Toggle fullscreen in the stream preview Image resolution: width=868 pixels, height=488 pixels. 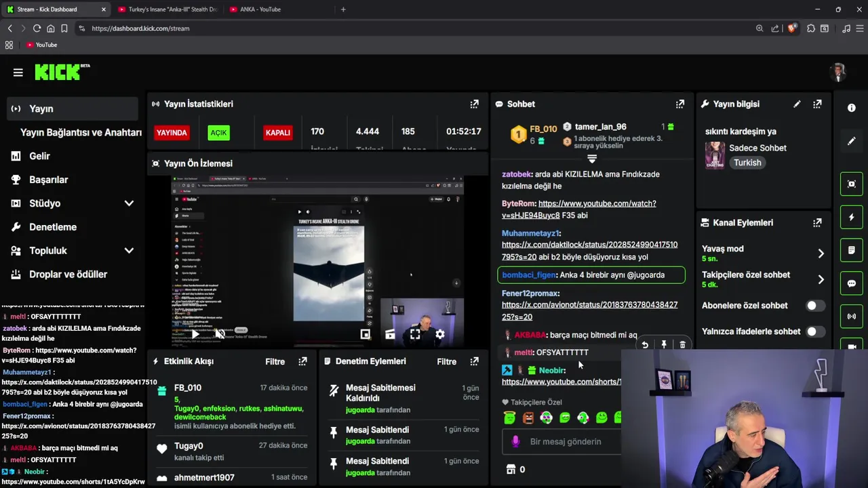(x=415, y=334)
